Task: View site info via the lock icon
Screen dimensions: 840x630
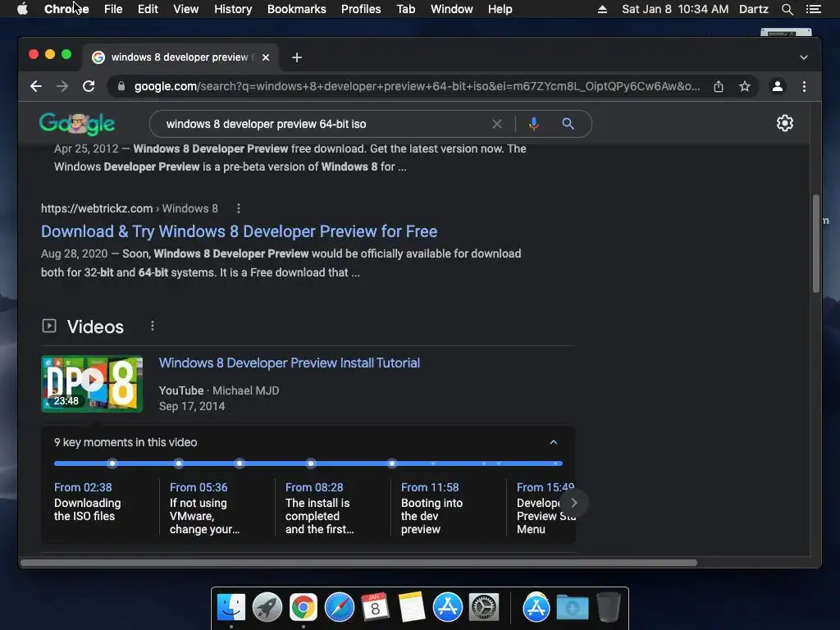Action: [121, 86]
